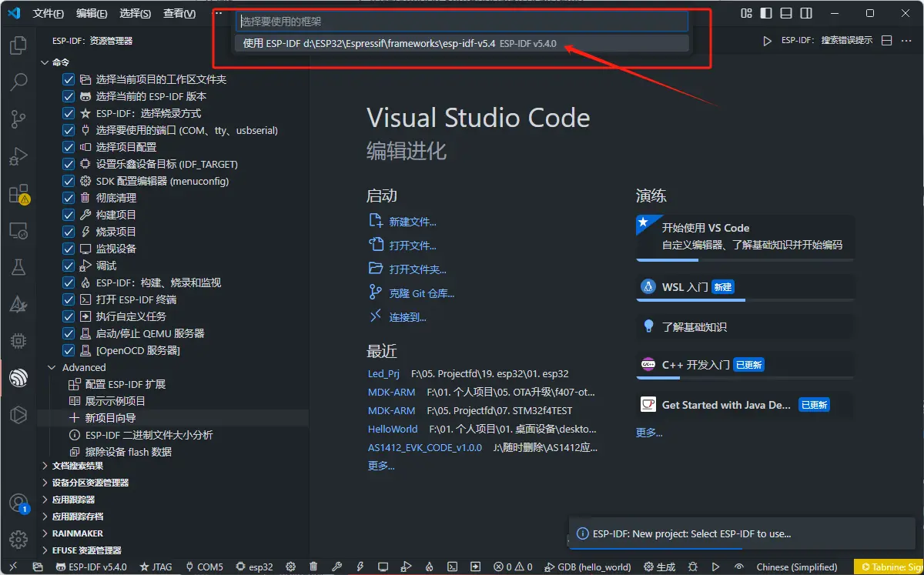Click the 打开文件夹... link

coord(417,269)
